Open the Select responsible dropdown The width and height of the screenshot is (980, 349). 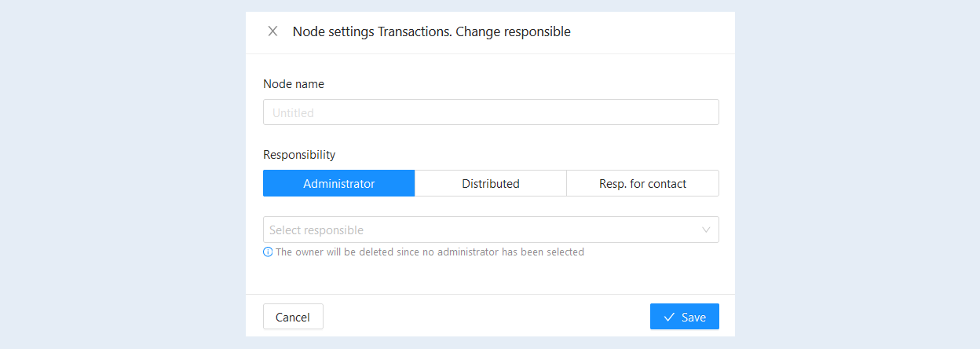(491, 230)
